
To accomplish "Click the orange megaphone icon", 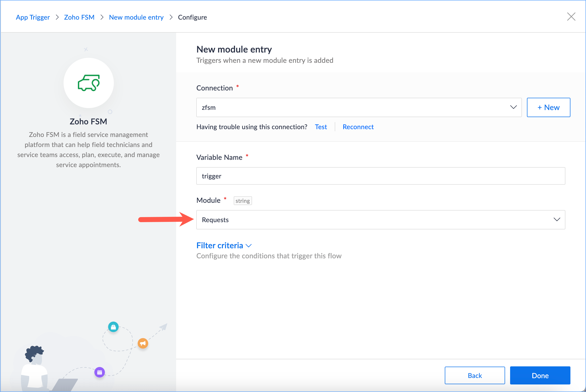I will 143,343.
